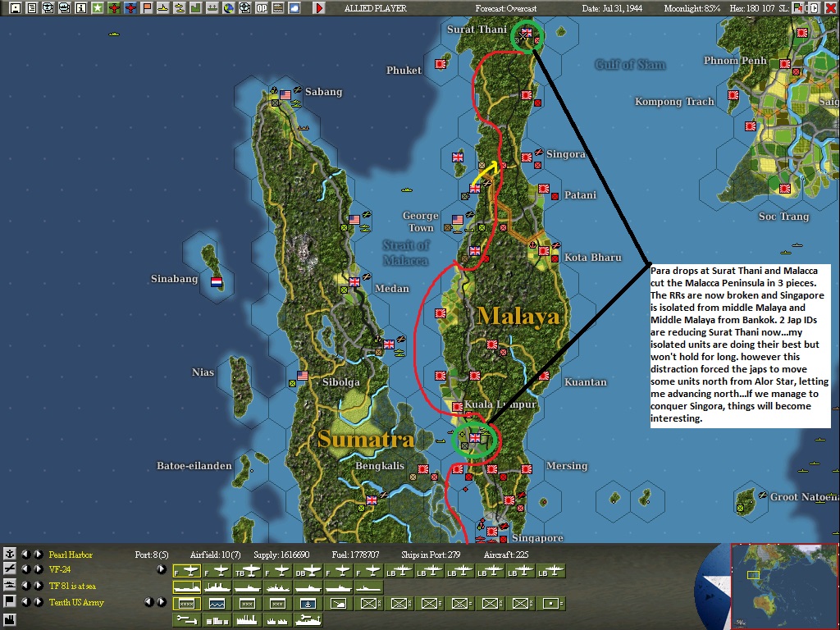This screenshot has width=840, height=630.
Task: Select the red plane on green background icon
Action: pos(113,8)
